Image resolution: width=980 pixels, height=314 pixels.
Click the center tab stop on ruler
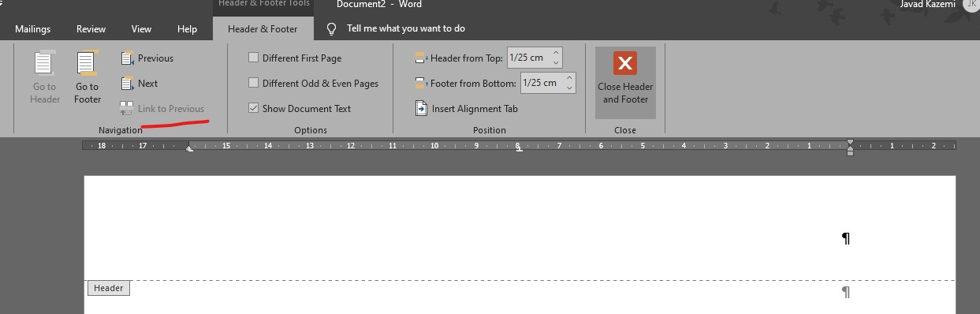[x=519, y=148]
